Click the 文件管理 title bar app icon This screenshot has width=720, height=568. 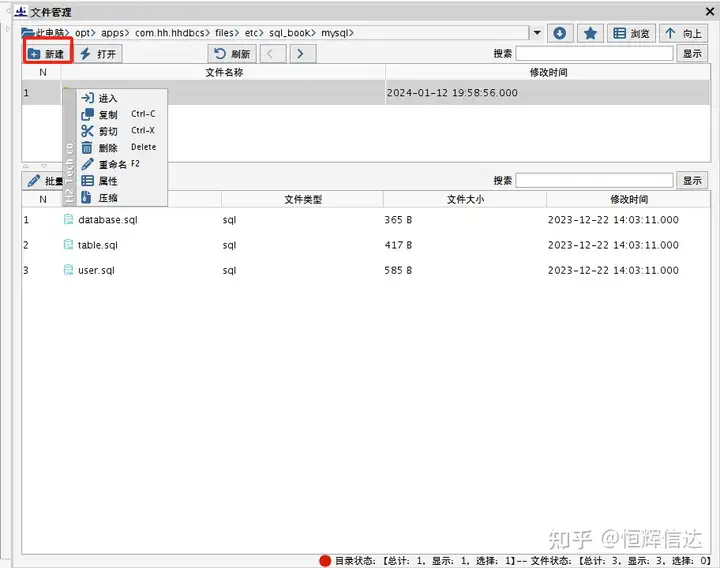pyautogui.click(x=21, y=11)
